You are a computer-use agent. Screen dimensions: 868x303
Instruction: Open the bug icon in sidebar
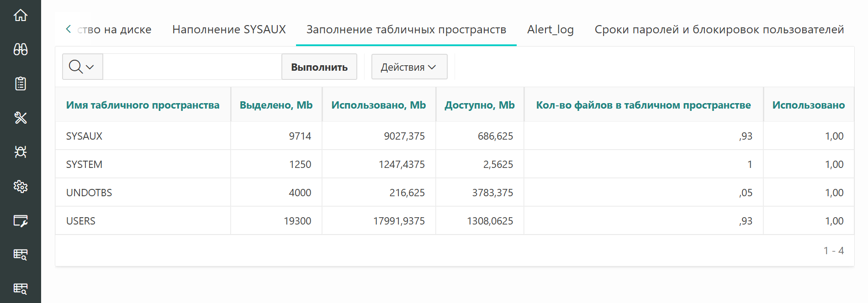(x=21, y=152)
